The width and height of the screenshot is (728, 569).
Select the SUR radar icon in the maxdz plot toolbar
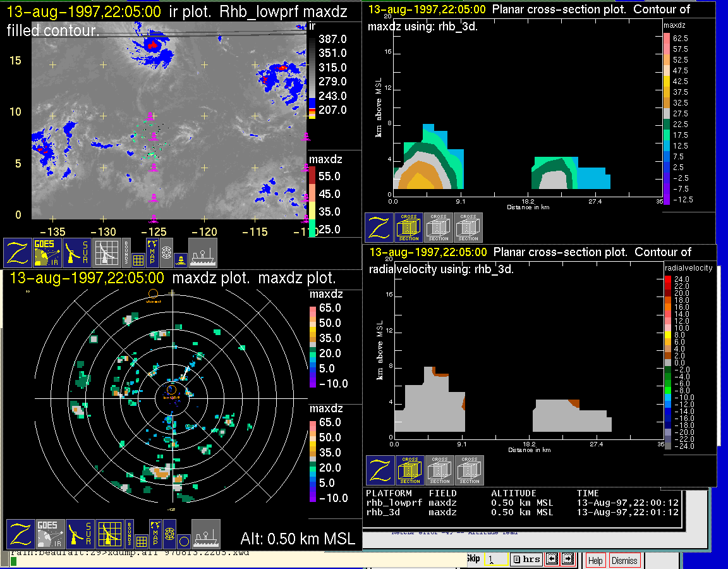point(79,534)
